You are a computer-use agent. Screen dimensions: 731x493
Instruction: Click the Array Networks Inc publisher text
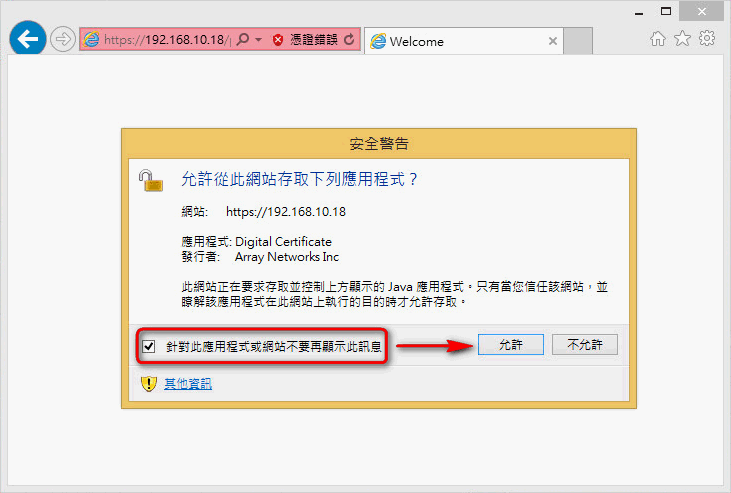pos(287,257)
